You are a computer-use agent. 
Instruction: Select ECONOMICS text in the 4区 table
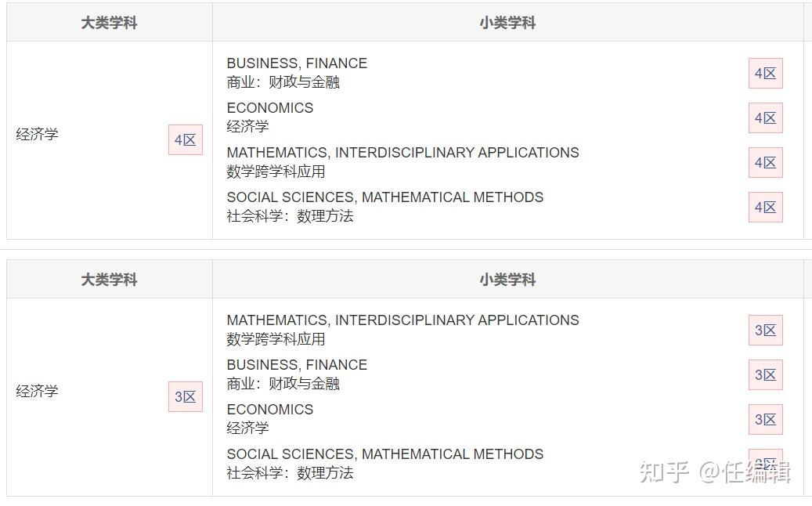[x=269, y=108]
